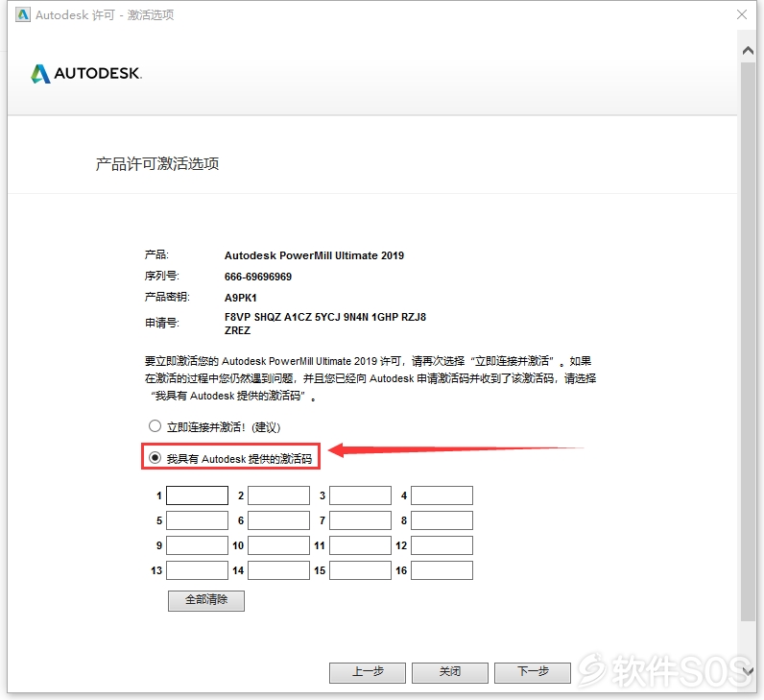The width and height of the screenshot is (764, 700).
Task: Click serial number 666-69696969 text
Action: tap(258, 277)
